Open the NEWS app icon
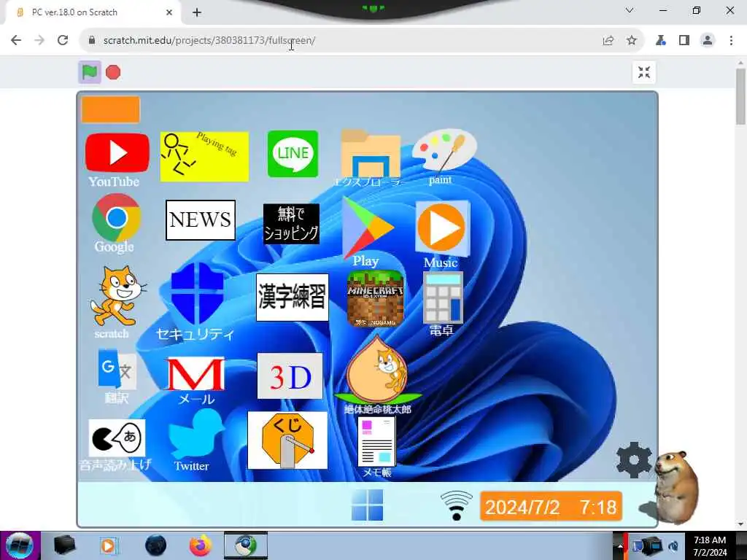Image resolution: width=747 pixels, height=560 pixels. [x=201, y=220]
